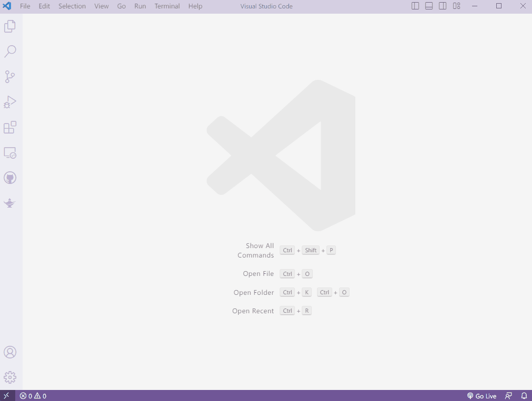Image resolution: width=532 pixels, height=401 pixels.
Task: Open the Help menu
Action: coord(195,6)
